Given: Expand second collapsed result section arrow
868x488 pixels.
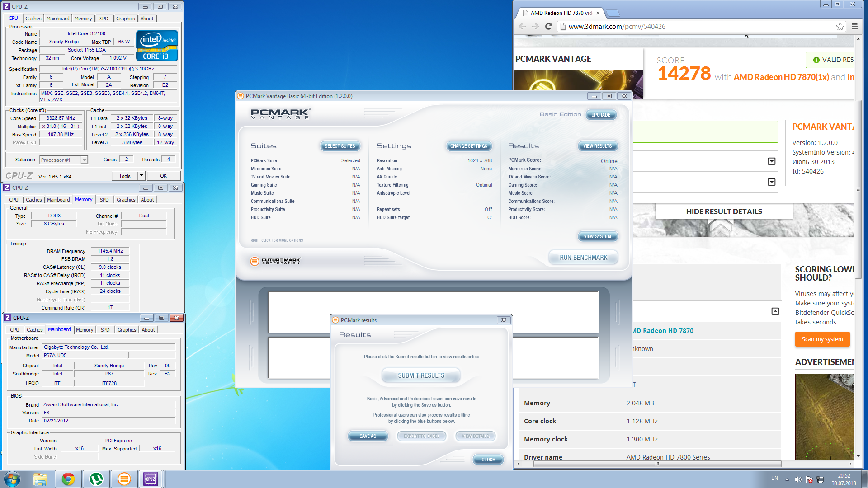Looking at the screenshot, I should tap(772, 182).
